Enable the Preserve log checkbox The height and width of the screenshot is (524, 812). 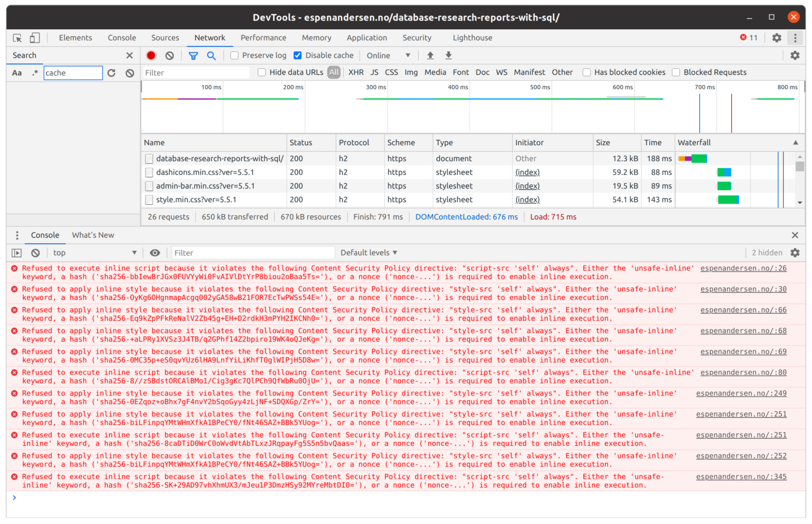(235, 56)
